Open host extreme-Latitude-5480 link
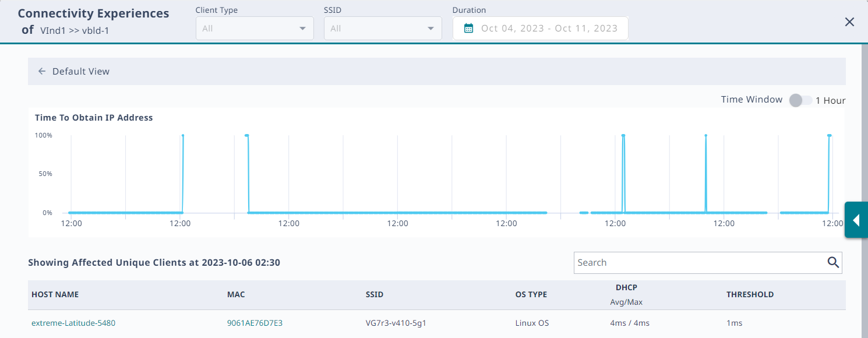This screenshot has height=338, width=868. point(73,323)
